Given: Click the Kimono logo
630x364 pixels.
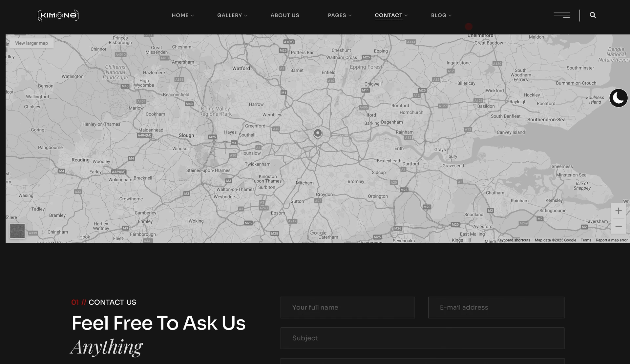Looking at the screenshot, I should point(58,15).
